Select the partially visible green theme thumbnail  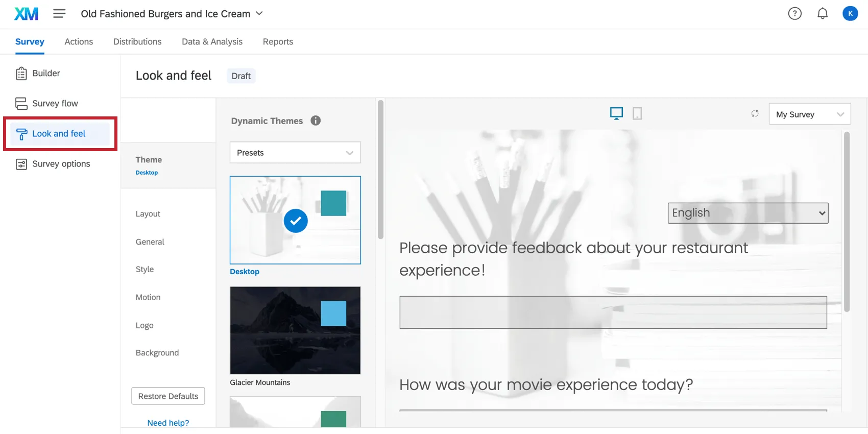click(295, 412)
